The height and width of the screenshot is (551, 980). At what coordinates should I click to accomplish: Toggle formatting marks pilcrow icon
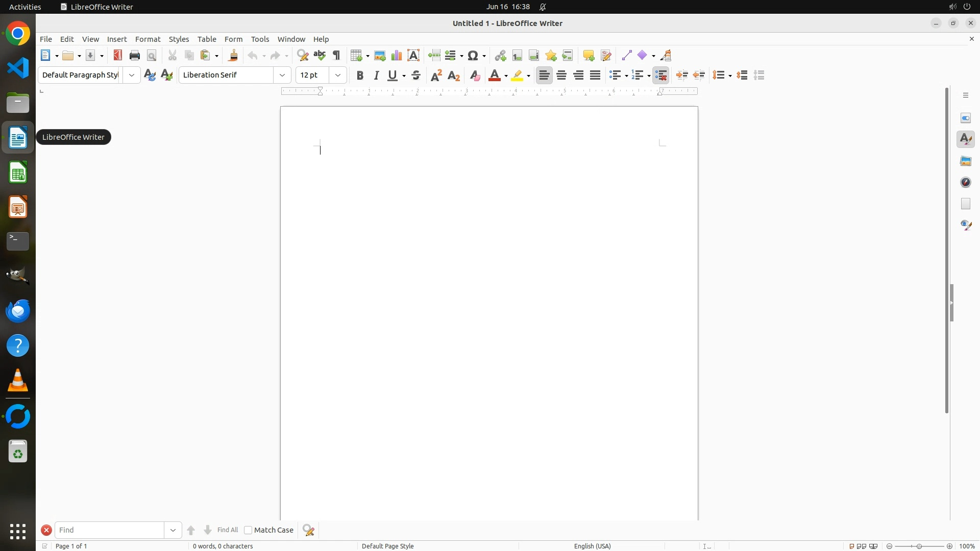point(336,56)
